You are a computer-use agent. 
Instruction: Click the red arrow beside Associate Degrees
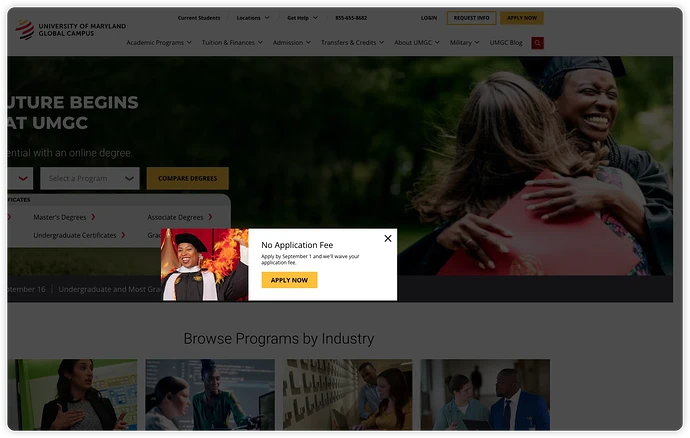pos(210,217)
